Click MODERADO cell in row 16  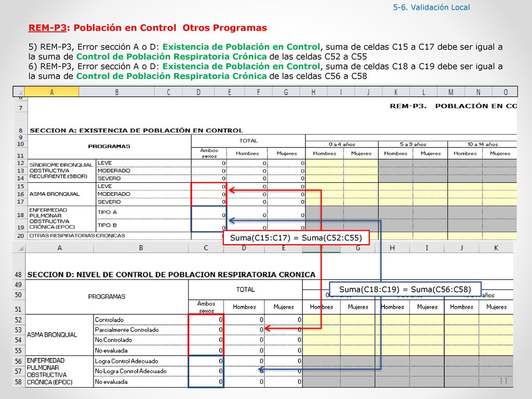point(143,194)
